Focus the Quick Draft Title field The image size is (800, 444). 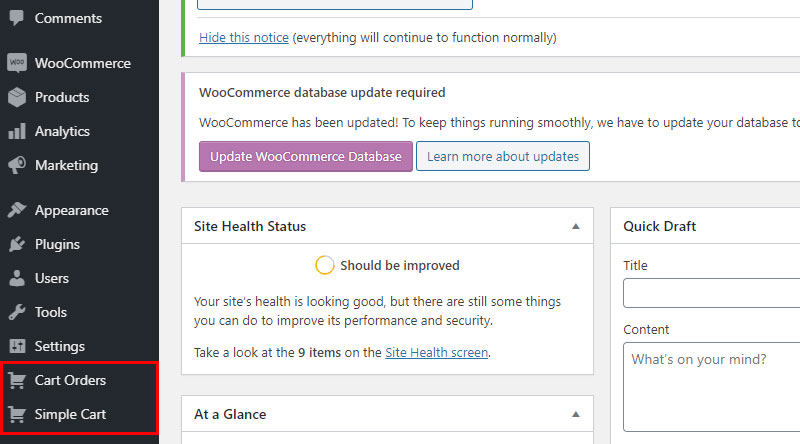tap(712, 293)
